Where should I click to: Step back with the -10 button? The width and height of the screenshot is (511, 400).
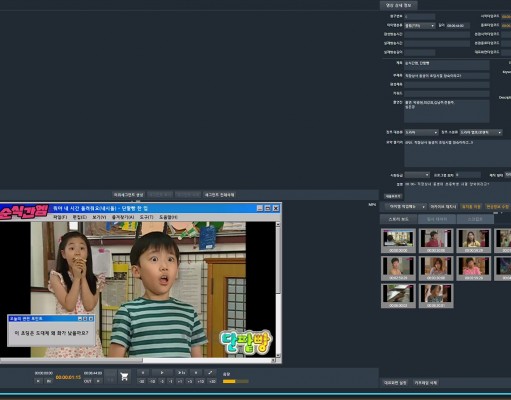tap(152, 381)
